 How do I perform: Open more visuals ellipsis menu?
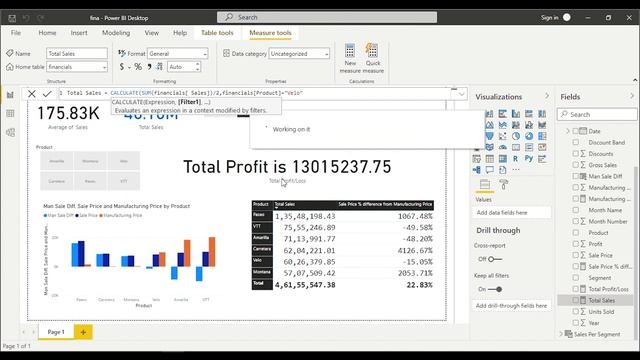point(516,169)
